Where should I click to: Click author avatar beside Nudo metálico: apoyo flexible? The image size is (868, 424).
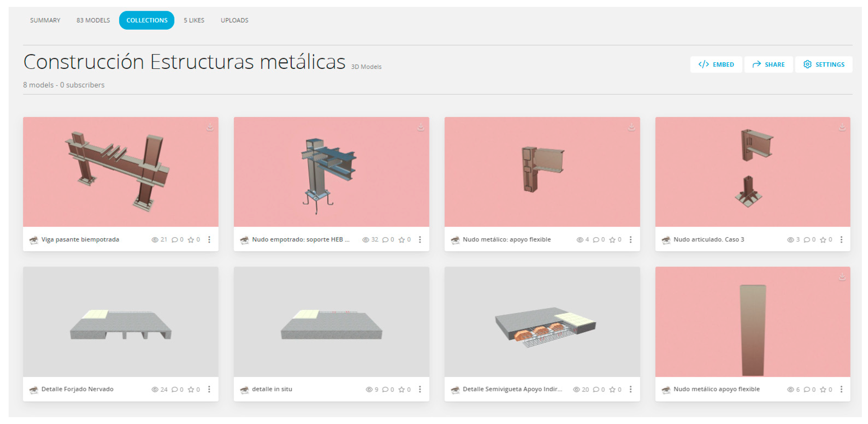455,240
